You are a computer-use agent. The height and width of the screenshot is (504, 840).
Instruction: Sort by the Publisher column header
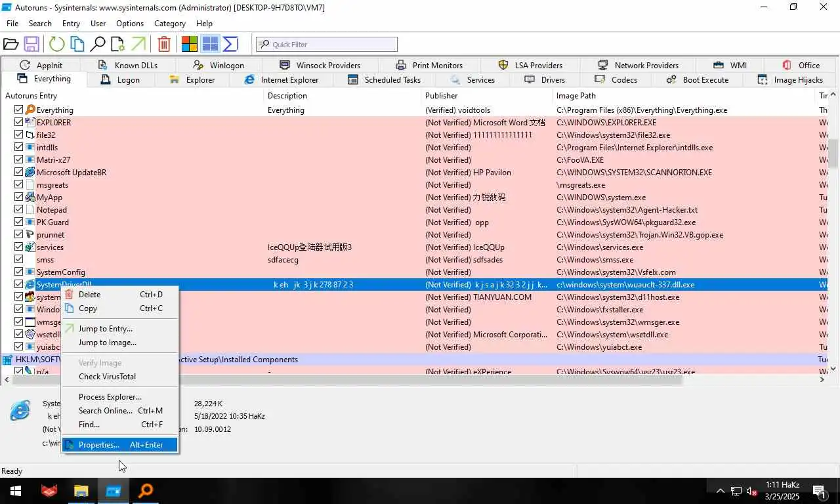click(487, 96)
